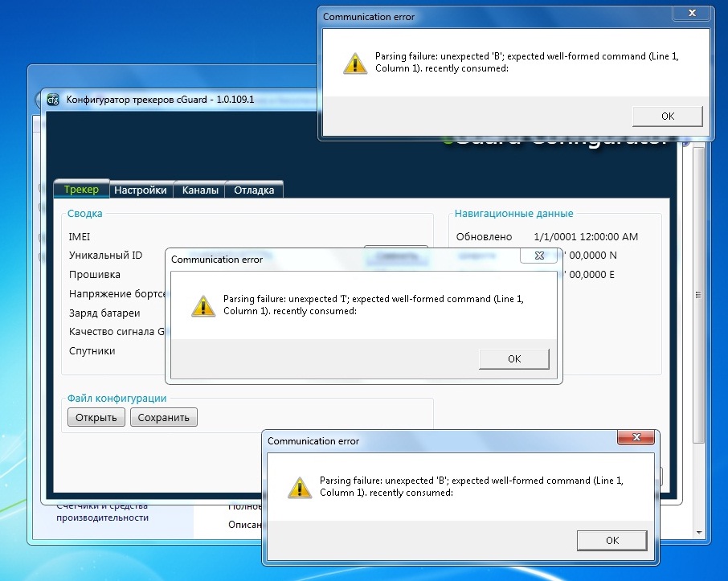This screenshot has height=581, width=728.
Task: Click the vertical scrollbar of the background window
Action: tap(699, 321)
